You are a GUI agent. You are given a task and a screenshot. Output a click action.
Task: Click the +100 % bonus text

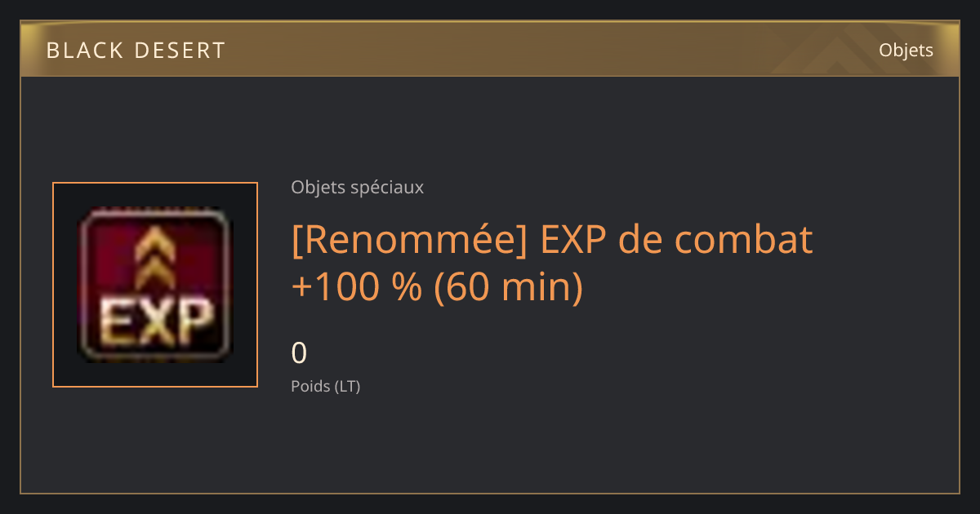point(356,287)
